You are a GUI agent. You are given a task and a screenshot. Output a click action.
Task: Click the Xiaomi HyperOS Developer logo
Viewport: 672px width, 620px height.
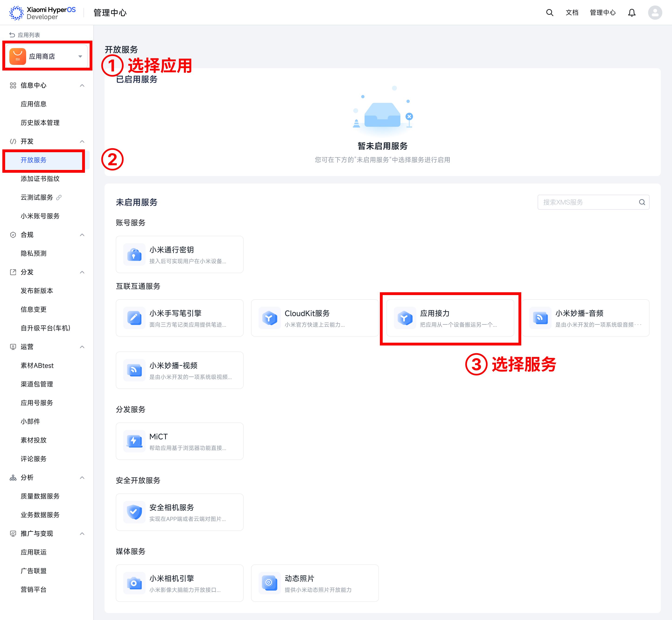click(43, 13)
